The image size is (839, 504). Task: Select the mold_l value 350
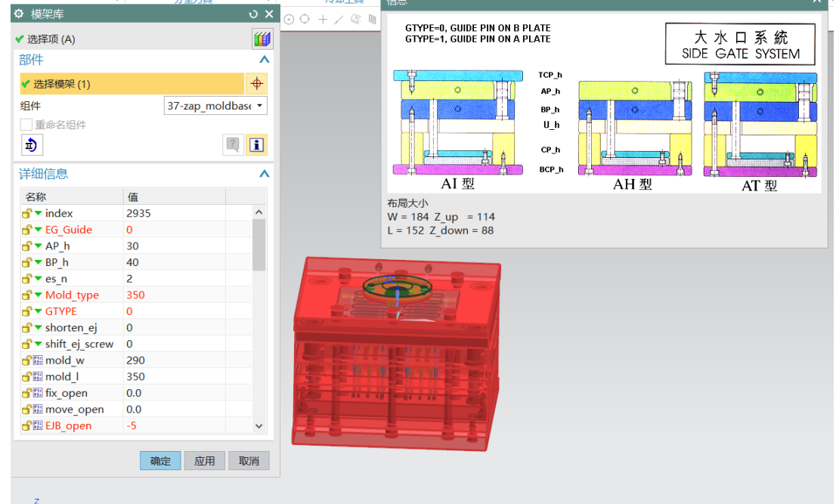point(136,376)
